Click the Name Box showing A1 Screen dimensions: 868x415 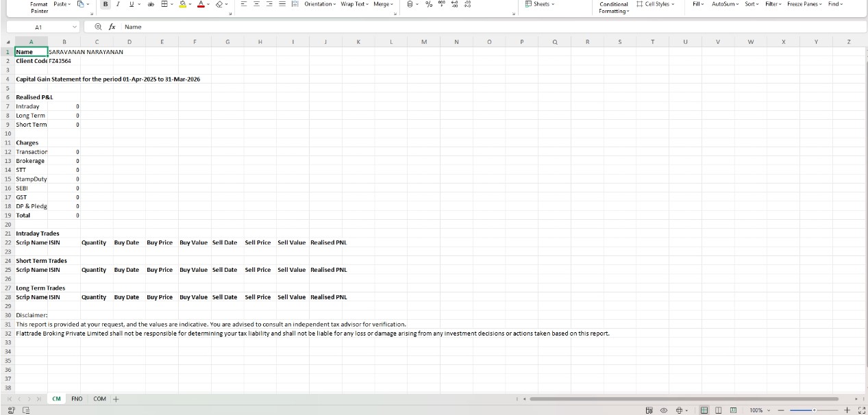42,27
